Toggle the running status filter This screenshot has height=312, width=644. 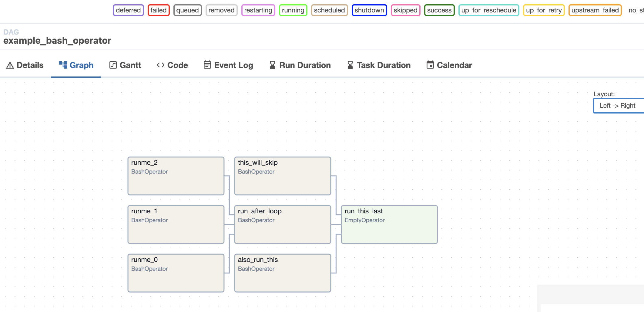[x=293, y=10]
